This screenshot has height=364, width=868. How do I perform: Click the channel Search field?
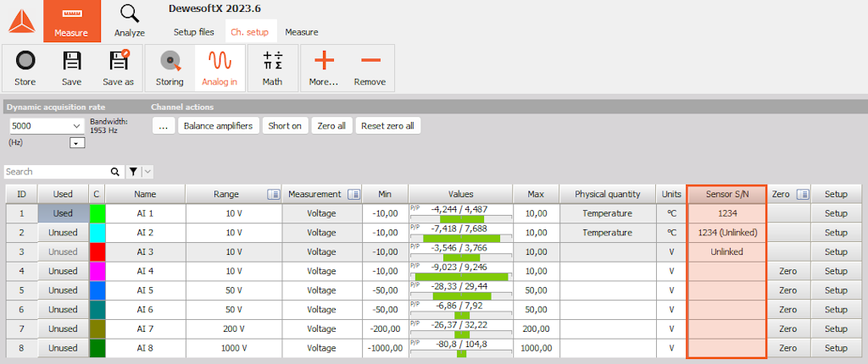[x=57, y=172]
